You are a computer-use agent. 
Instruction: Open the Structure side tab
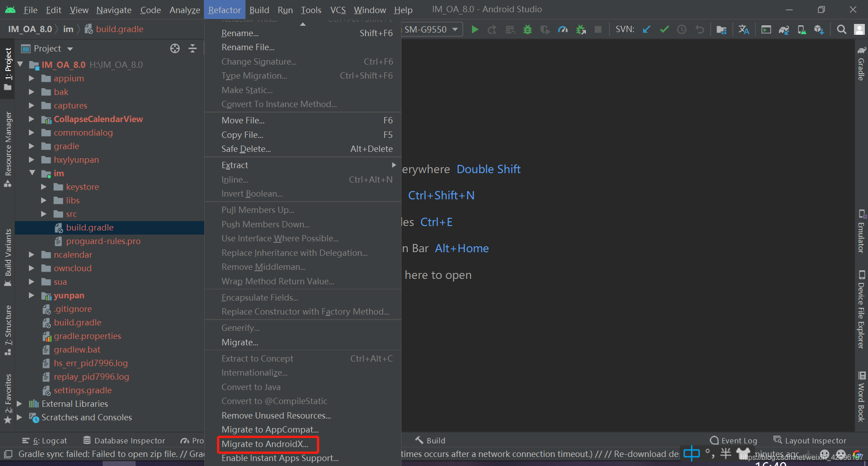pos(8,330)
